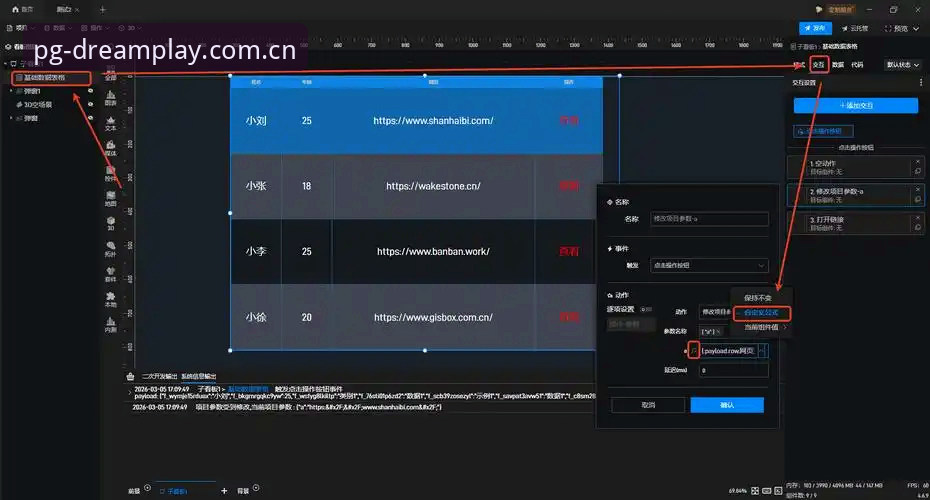Open the 触发 trigger dropdown

click(x=709, y=265)
